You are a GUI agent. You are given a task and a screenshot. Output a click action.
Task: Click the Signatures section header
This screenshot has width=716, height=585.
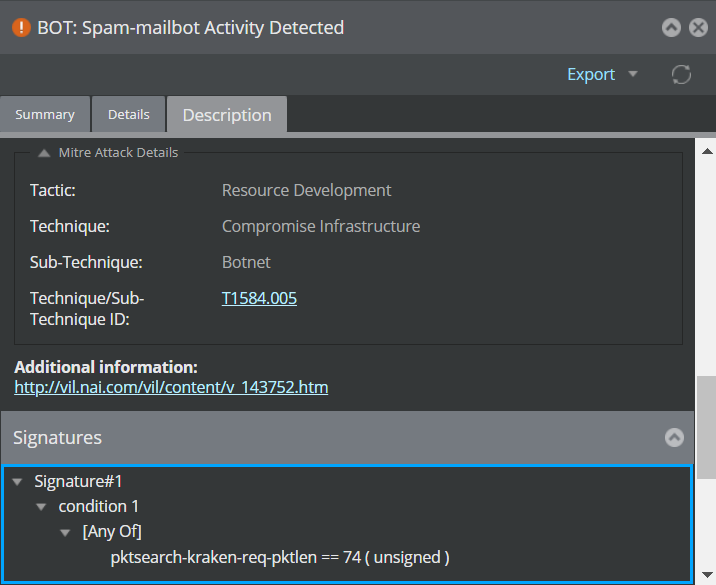click(x=347, y=437)
